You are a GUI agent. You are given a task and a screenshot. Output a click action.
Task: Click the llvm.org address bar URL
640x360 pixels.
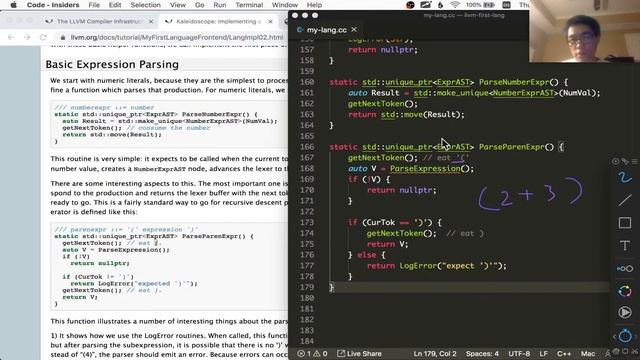click(176, 37)
